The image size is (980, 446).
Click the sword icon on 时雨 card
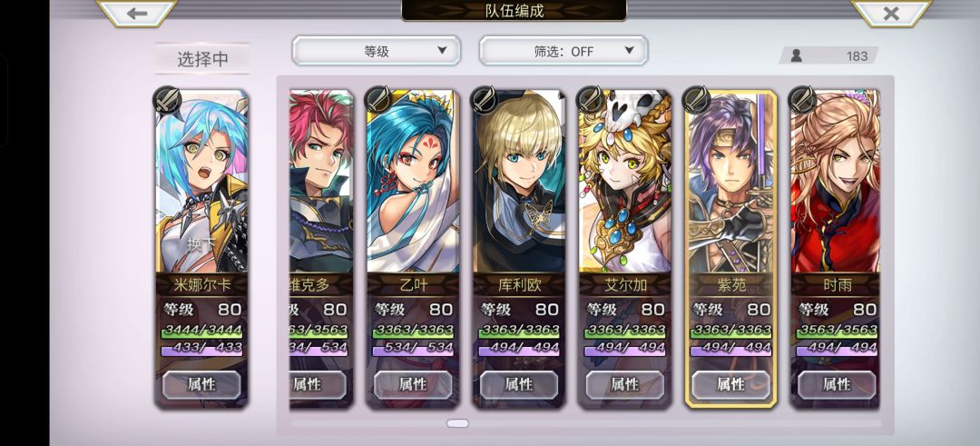tap(803, 100)
